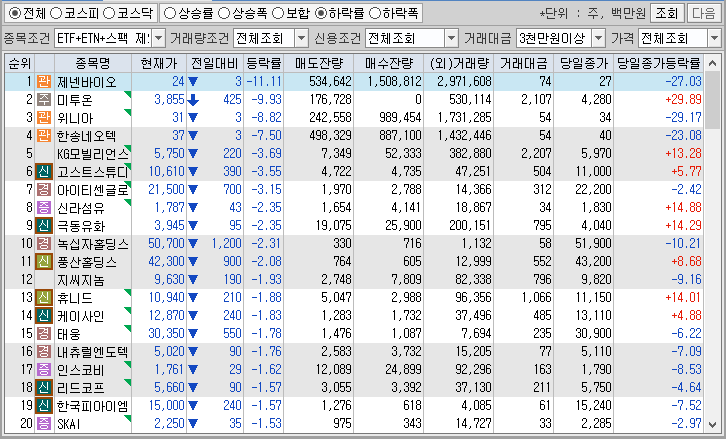
Task: Sort by the 종목명 column header
Action: point(93,63)
